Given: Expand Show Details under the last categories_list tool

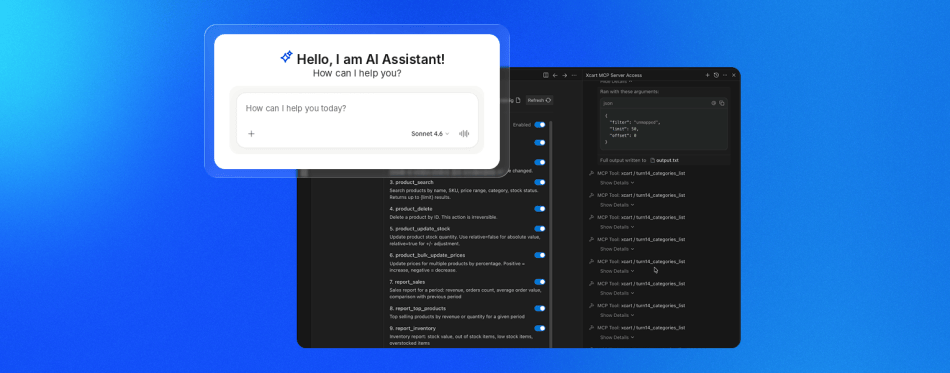Looking at the screenshot, I should pyautogui.click(x=617, y=337).
